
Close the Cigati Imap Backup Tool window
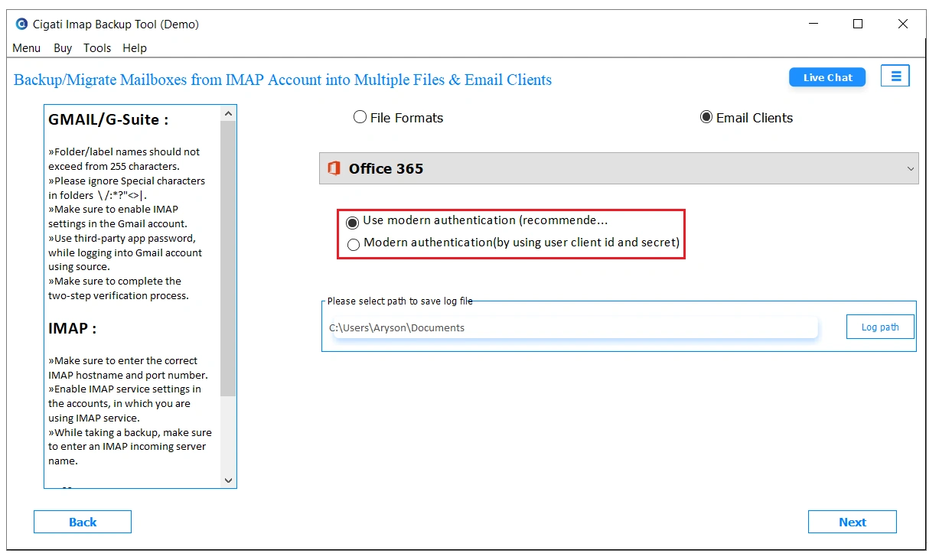[x=903, y=24]
